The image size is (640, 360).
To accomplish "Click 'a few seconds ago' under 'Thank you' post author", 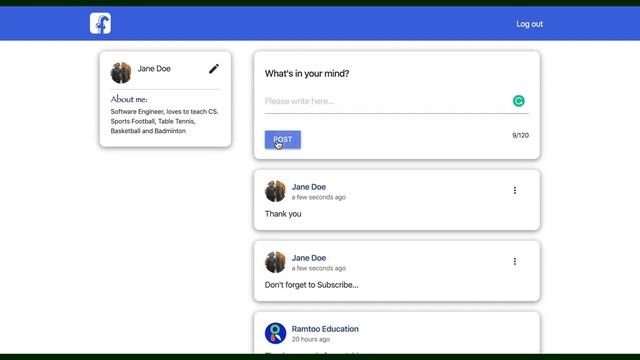I will click(x=319, y=197).
